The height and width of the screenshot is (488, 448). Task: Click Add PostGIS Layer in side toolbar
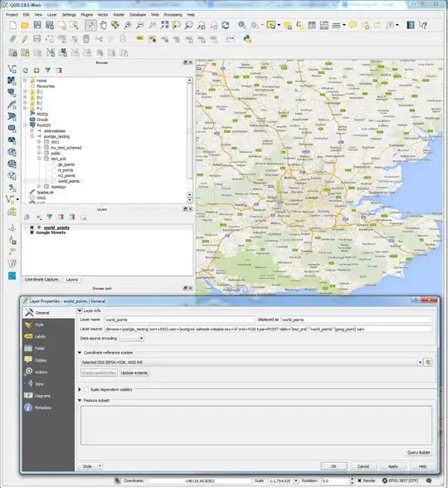[12, 93]
